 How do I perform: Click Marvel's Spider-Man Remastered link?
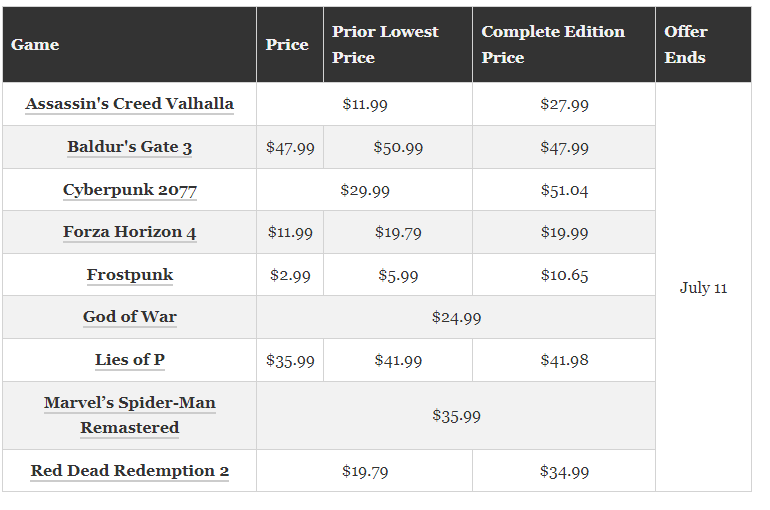(129, 415)
